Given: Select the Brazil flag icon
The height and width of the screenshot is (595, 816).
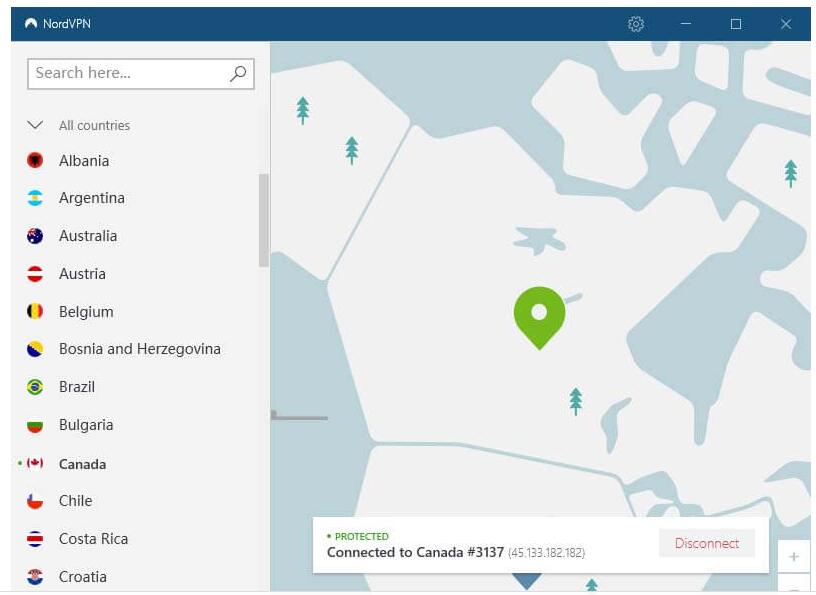Looking at the screenshot, I should [35, 387].
